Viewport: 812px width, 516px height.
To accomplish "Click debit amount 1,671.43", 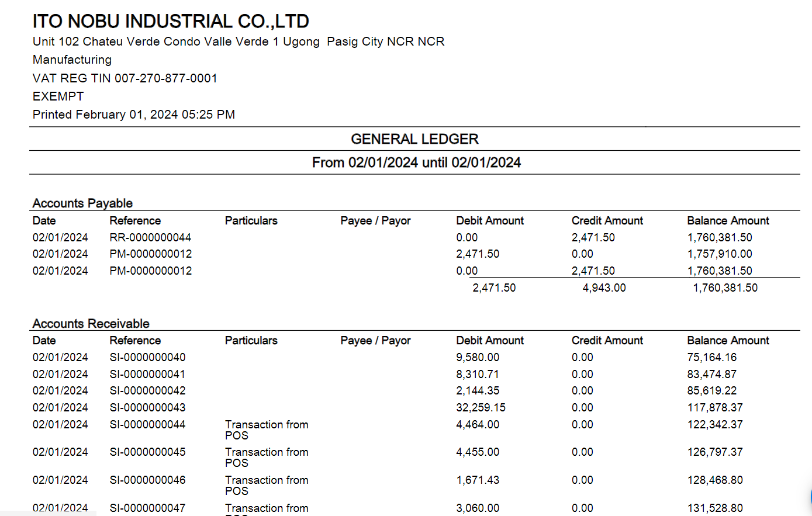I will tap(478, 480).
